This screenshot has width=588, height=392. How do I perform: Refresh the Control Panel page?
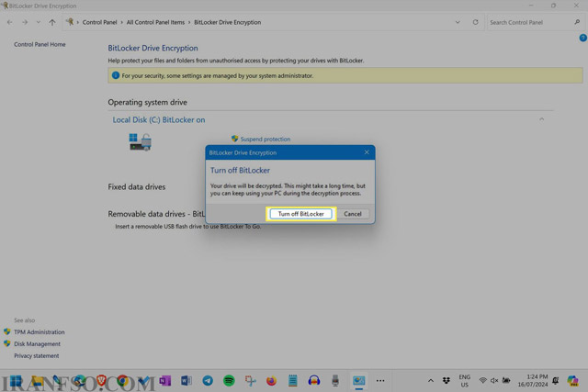point(475,22)
